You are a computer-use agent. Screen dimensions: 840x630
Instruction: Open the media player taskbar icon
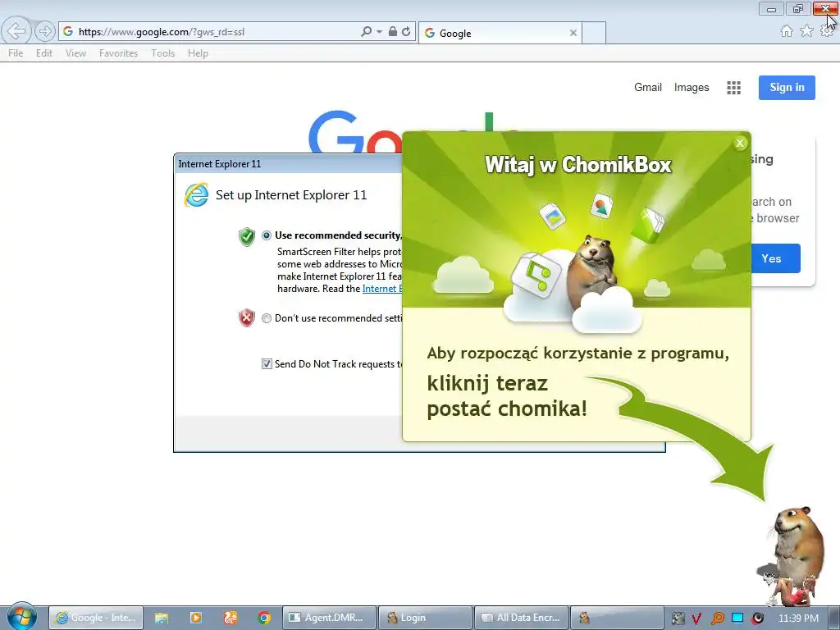click(196, 618)
